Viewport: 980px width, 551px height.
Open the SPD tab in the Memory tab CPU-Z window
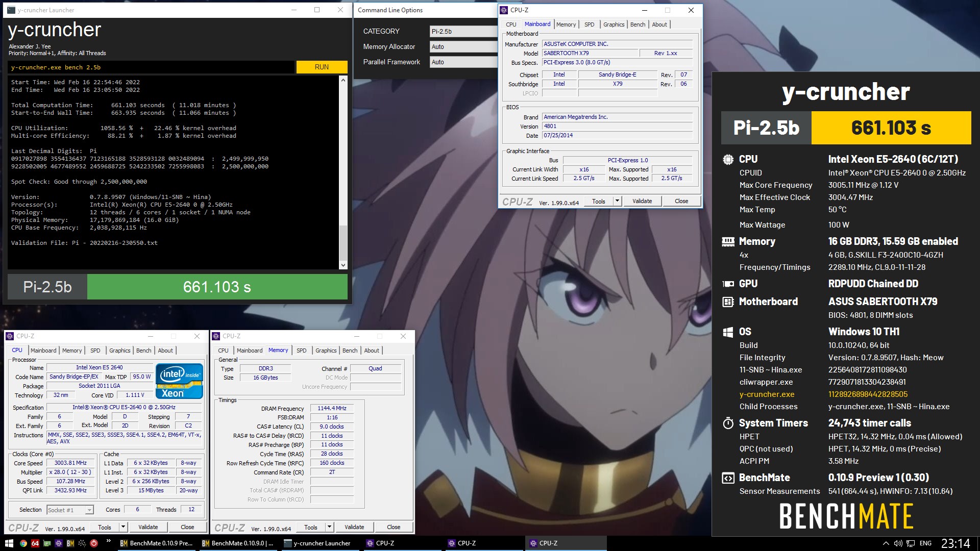(x=302, y=350)
